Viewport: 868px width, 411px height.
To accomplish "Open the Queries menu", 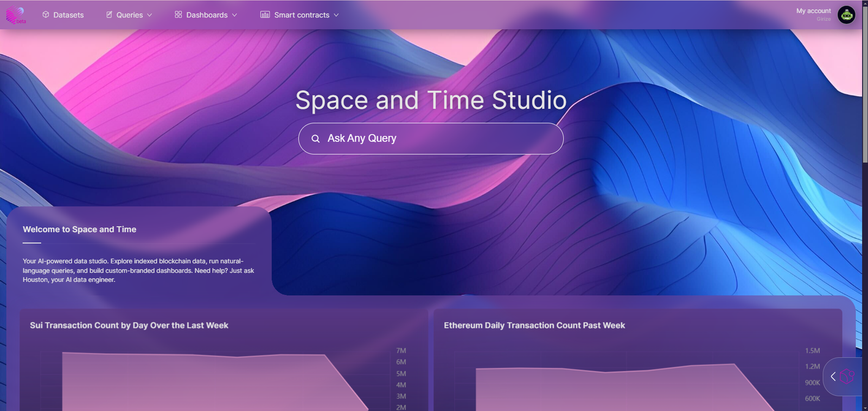I will coord(129,15).
